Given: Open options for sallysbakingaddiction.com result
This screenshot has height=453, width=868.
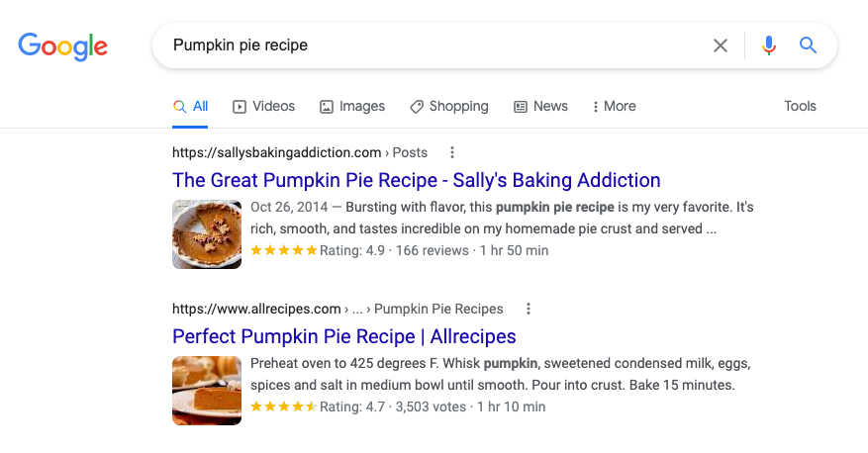Looking at the screenshot, I should coord(452,152).
